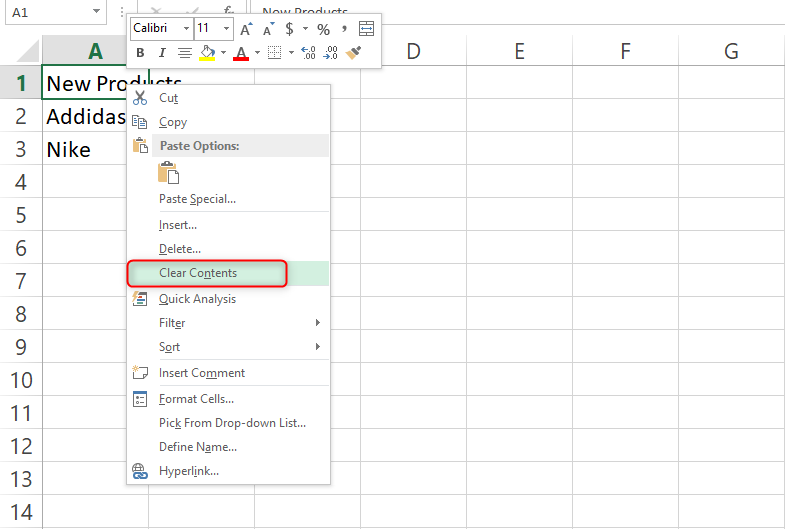Open fill color dropdown arrow
The image size is (785, 529).
click(x=223, y=53)
